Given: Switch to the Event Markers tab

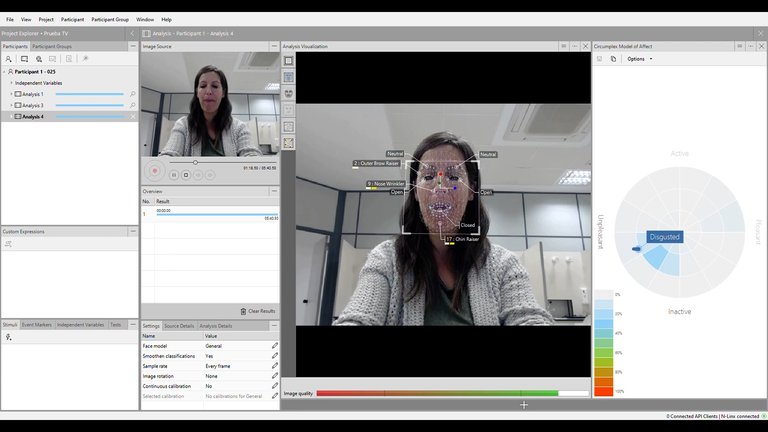Looking at the screenshot, I should point(38,325).
